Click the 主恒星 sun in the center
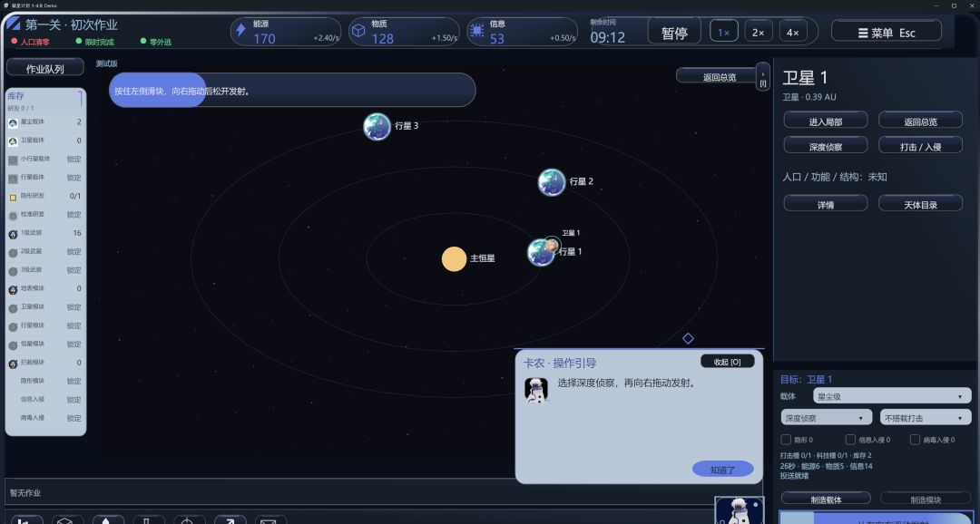The width and height of the screenshot is (980, 524). click(x=455, y=259)
